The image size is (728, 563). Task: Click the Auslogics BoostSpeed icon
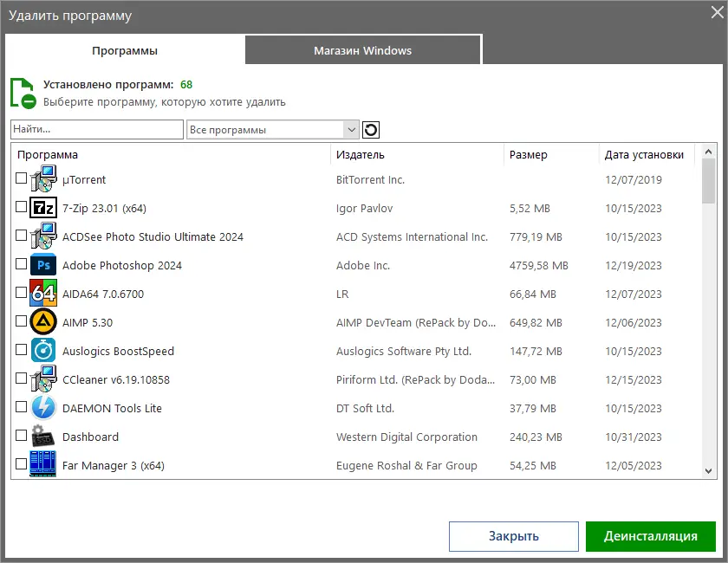point(43,351)
